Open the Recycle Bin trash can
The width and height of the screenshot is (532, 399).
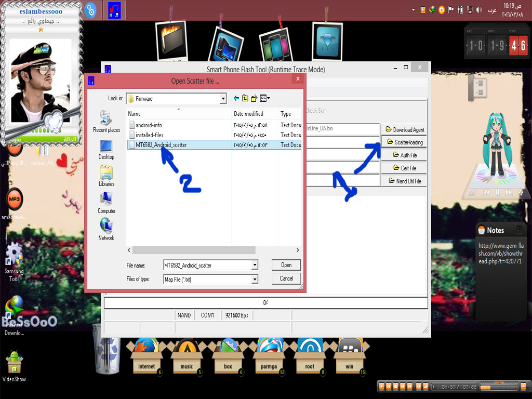coord(106,350)
